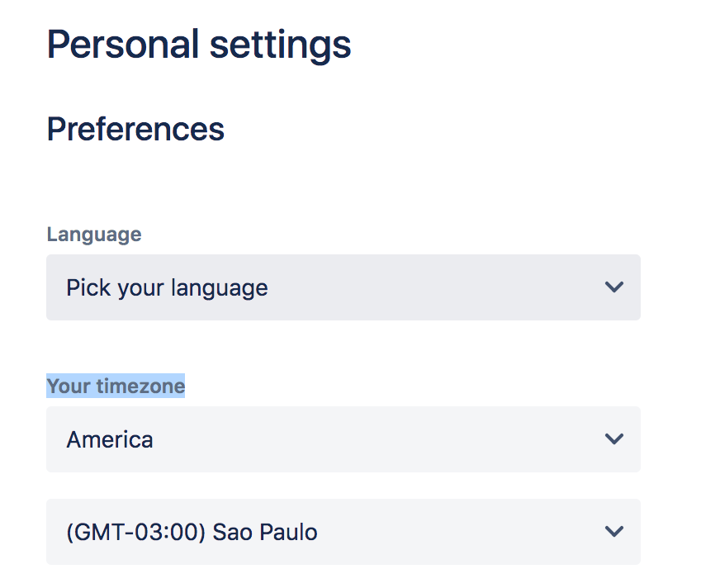Open the "Pick your language" dropdown

(x=343, y=287)
